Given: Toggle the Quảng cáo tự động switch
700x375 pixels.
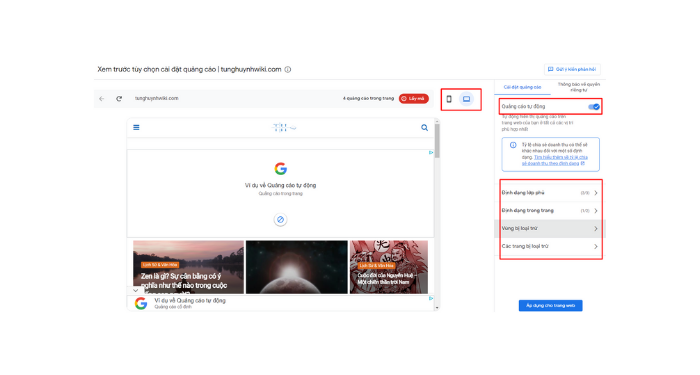Looking at the screenshot, I should point(594,107).
